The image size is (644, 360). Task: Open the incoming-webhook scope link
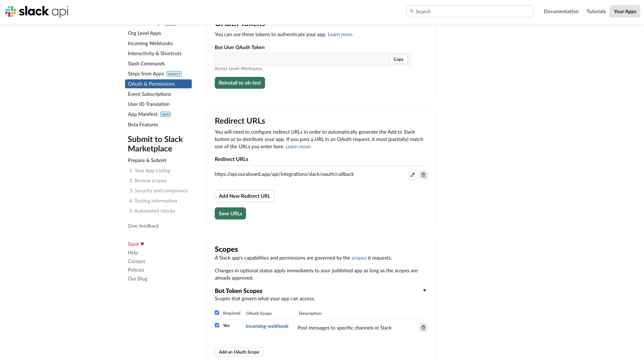coord(267,326)
